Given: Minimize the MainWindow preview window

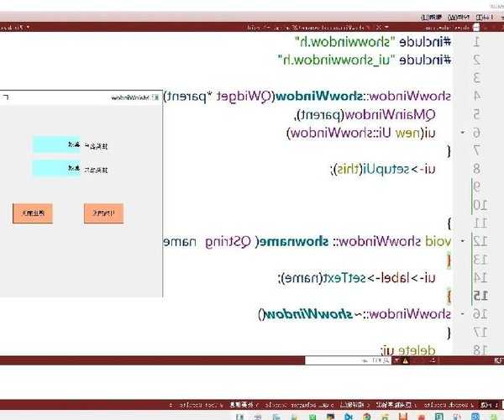Looking at the screenshot, I should [7, 98].
